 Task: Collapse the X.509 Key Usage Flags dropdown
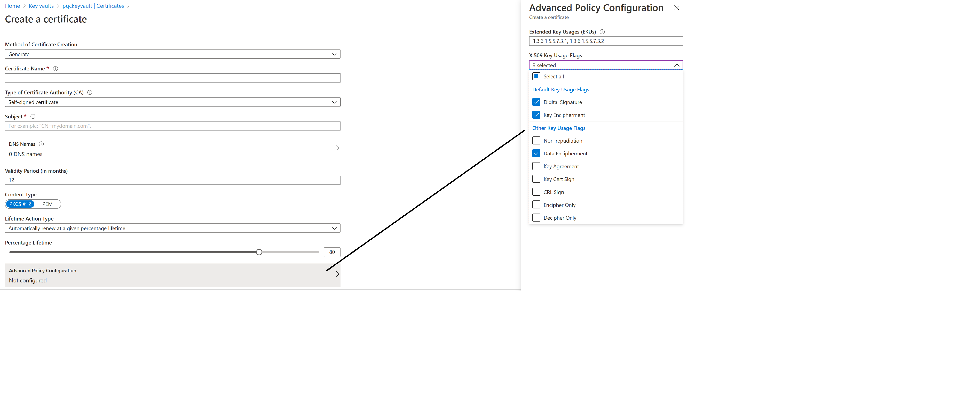[x=606, y=65]
